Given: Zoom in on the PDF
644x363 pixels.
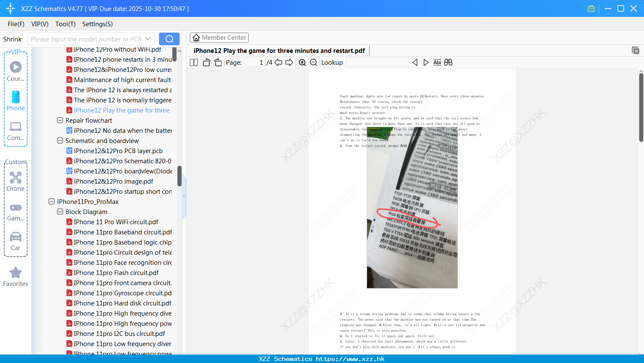Looking at the screenshot, I should click(x=302, y=63).
